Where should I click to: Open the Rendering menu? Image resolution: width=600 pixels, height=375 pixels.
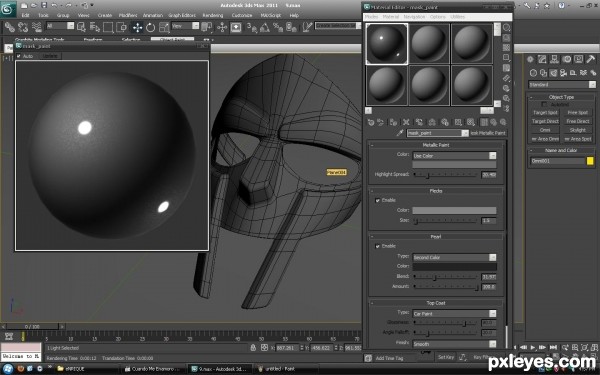click(213, 15)
